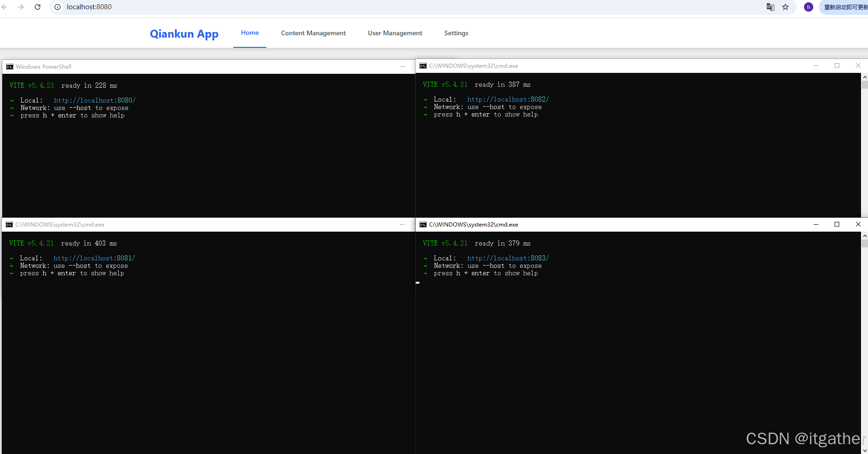Screen dimensions: 868x454
Task: Switch to the Home tab
Action: [x=250, y=32]
